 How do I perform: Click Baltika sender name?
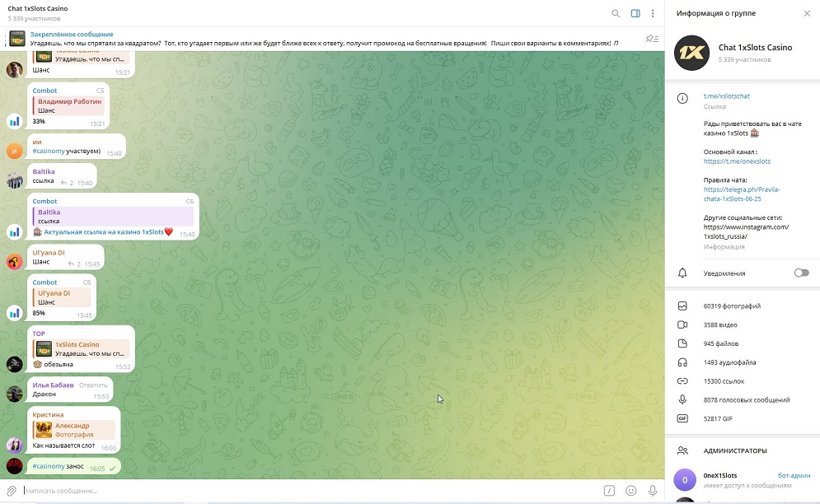coord(44,171)
